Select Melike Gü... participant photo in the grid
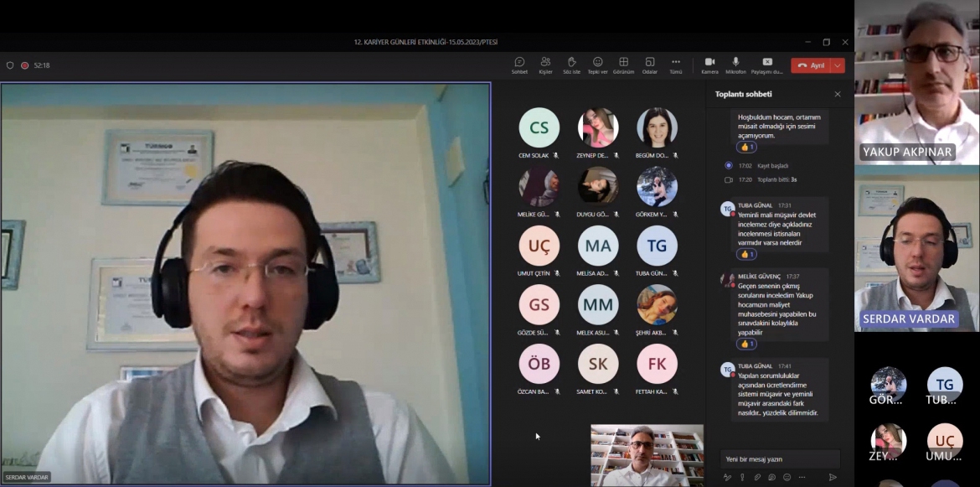 539,186
